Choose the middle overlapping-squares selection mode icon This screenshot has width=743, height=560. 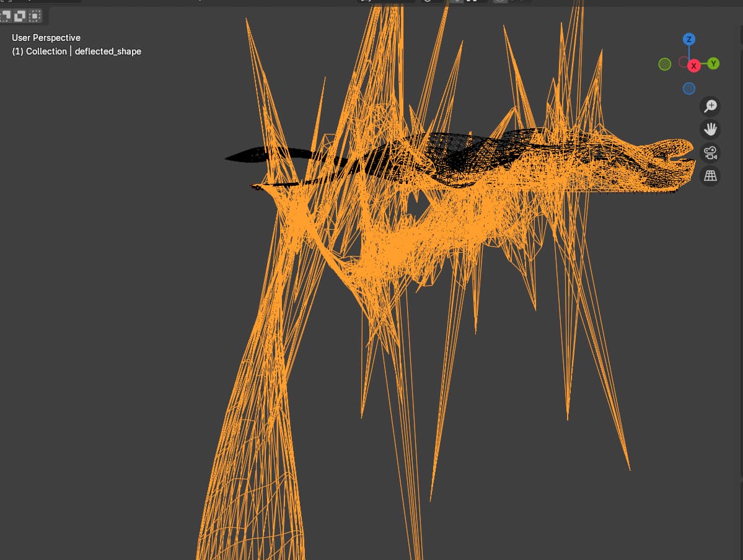(x=20, y=15)
